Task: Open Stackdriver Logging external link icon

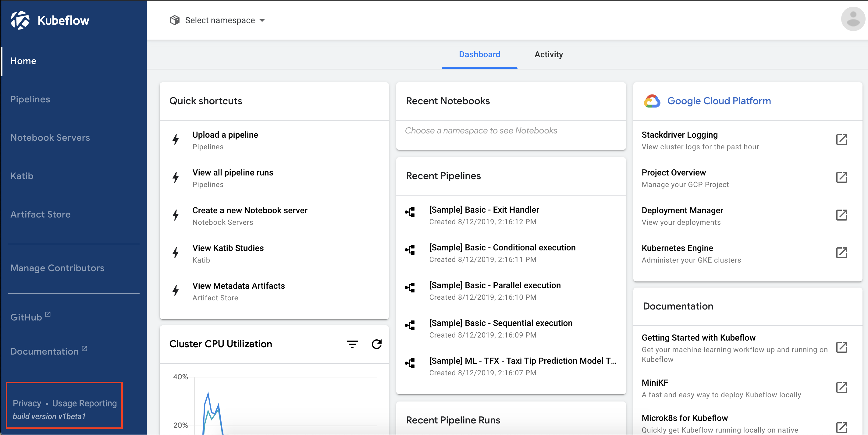Action: point(841,140)
